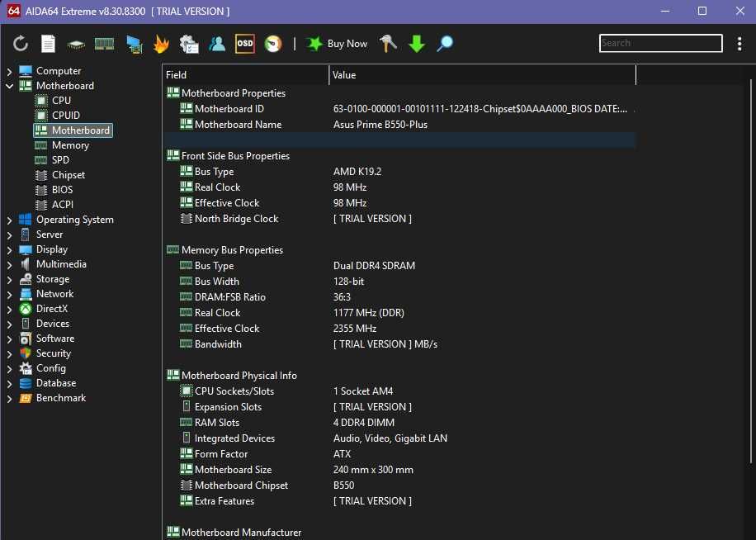The height and width of the screenshot is (540, 756).
Task: Select the Motherboard Chipset row
Action: 399,486
